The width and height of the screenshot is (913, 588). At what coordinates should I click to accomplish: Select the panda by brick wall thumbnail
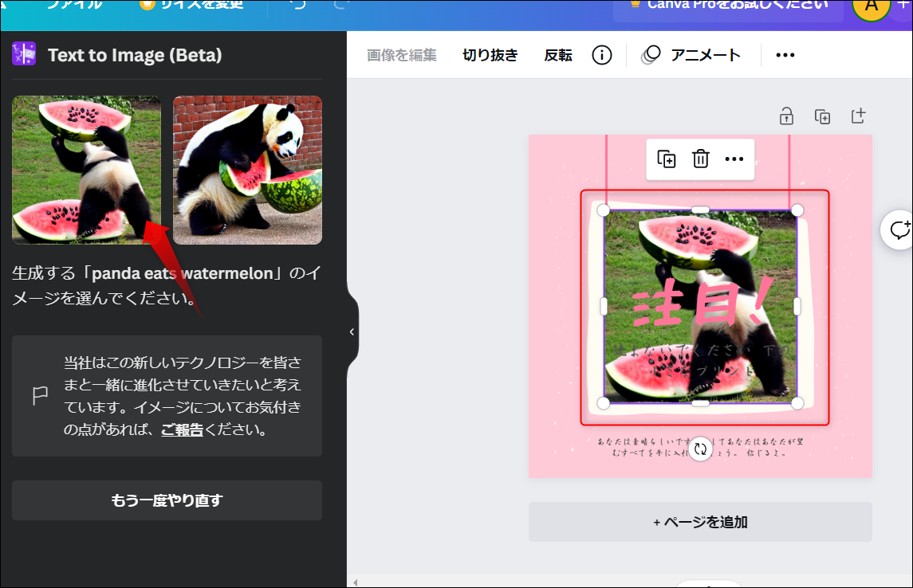(247, 170)
